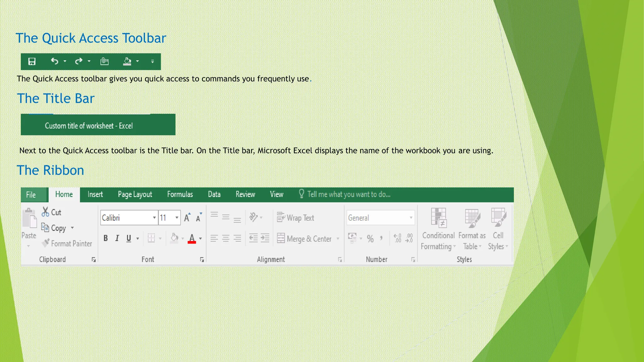Click the Increase Font Size icon
The image size is (644, 362).
pos(187,217)
